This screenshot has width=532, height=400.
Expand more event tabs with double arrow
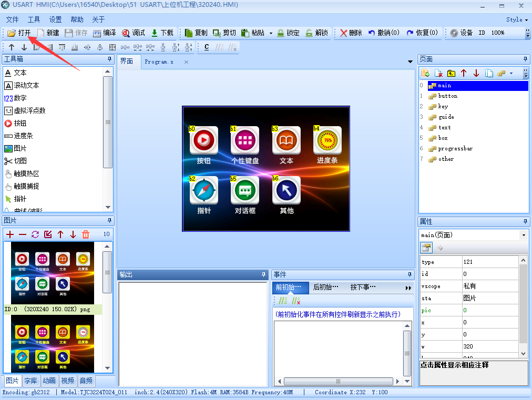pos(408,288)
